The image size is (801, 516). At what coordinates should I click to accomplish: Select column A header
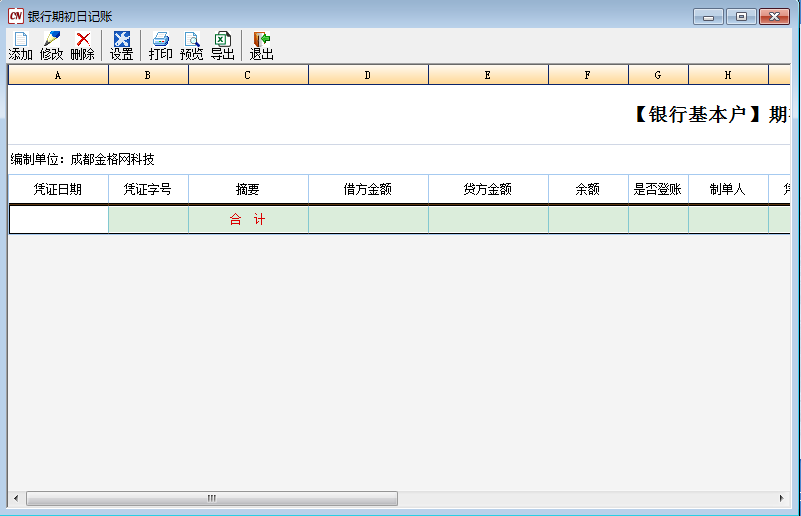click(58, 75)
